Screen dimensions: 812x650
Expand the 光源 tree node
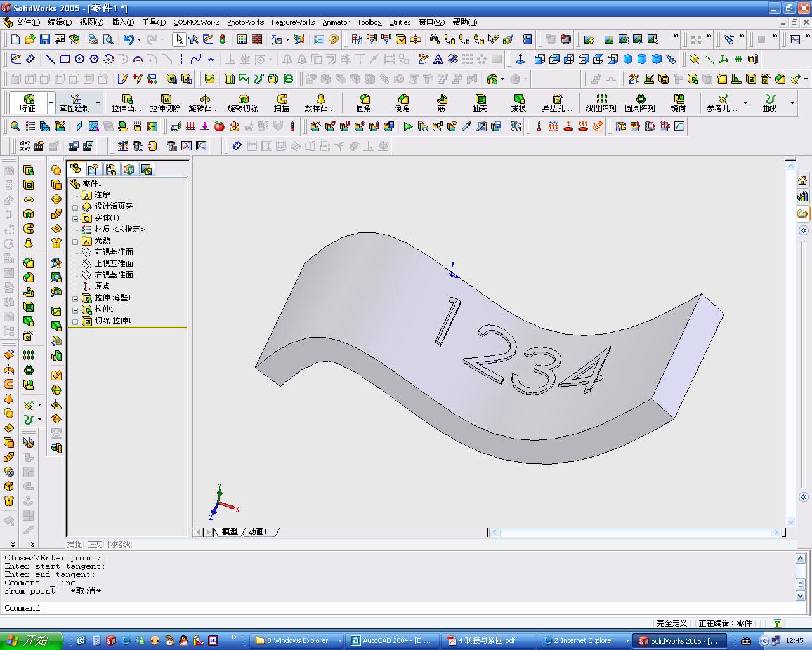pos(75,241)
